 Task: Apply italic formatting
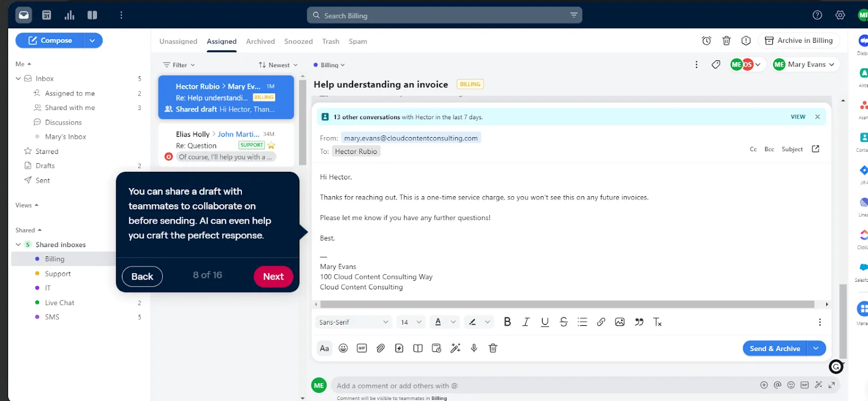point(526,322)
